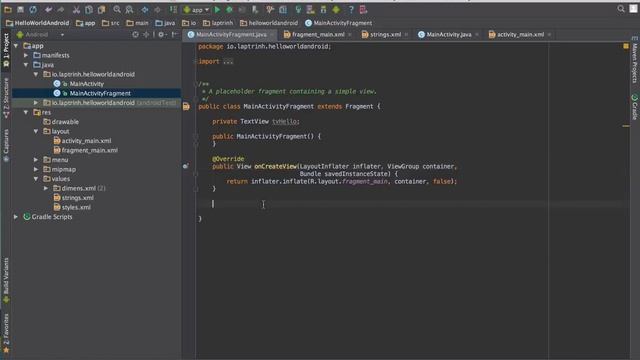Click the Undo toolbar icon

pos(49,9)
